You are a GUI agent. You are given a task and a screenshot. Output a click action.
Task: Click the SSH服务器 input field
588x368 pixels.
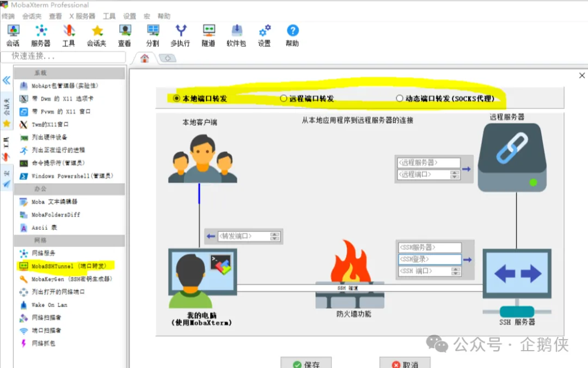click(x=430, y=248)
